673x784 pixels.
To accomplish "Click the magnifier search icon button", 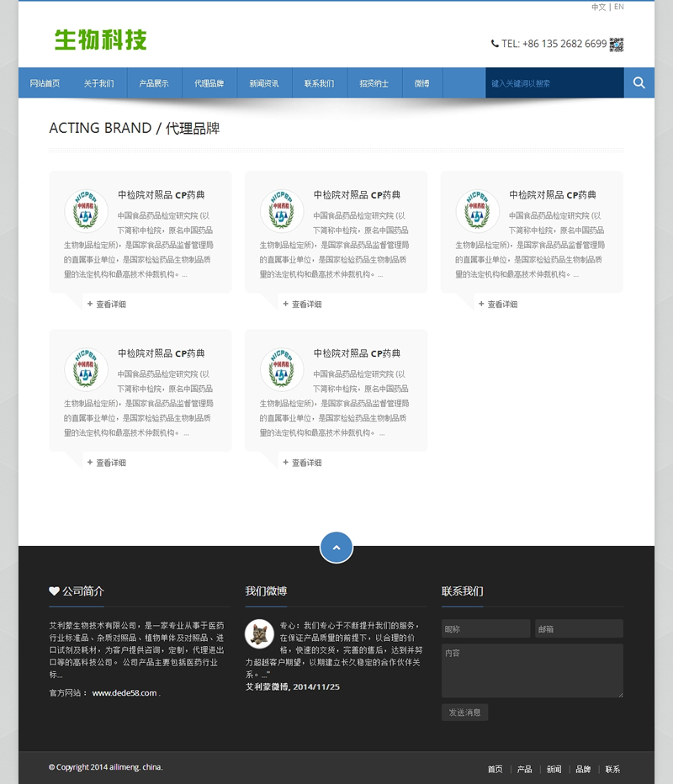I will tap(639, 82).
